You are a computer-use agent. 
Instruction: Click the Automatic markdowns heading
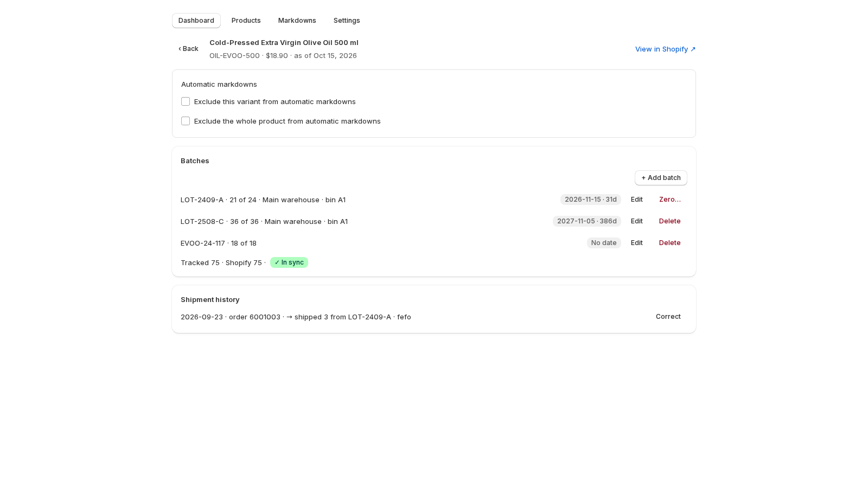tap(219, 85)
